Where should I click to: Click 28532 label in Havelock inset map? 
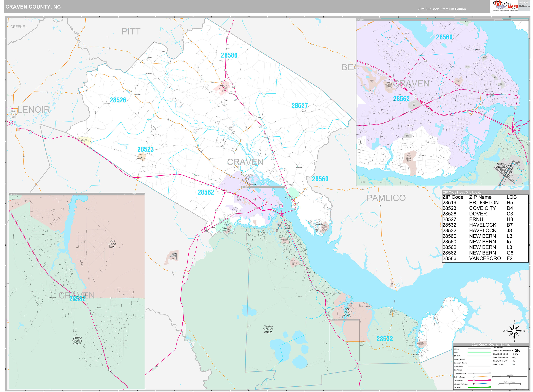coord(77,299)
